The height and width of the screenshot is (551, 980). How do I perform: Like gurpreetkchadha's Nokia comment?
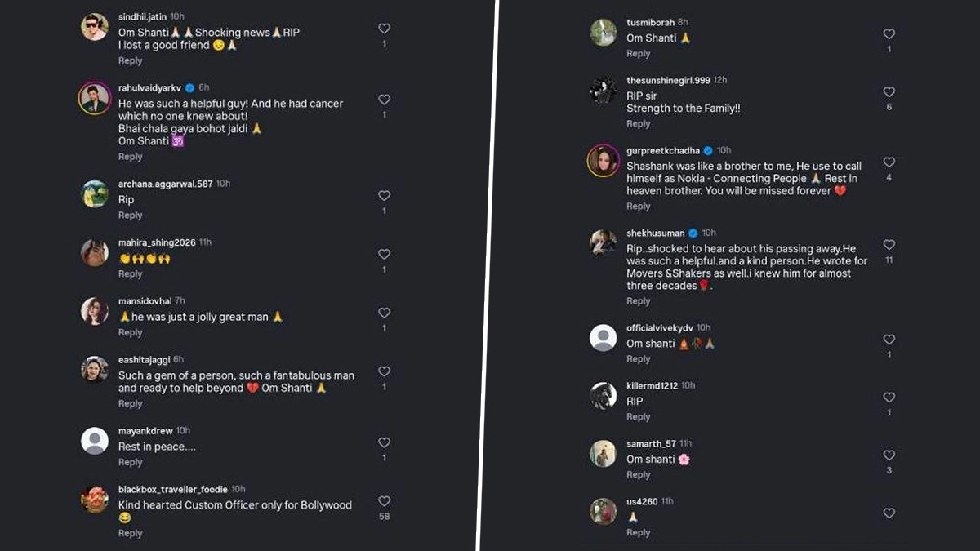[889, 162]
